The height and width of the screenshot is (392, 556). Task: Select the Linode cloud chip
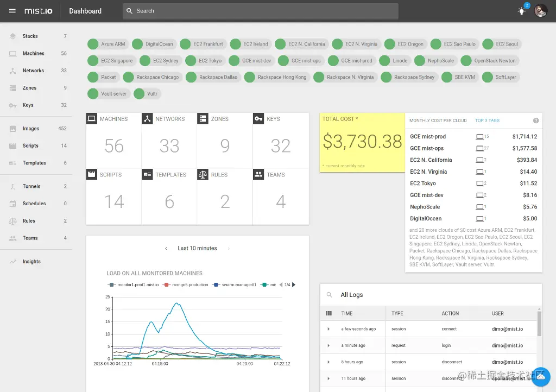(395, 61)
